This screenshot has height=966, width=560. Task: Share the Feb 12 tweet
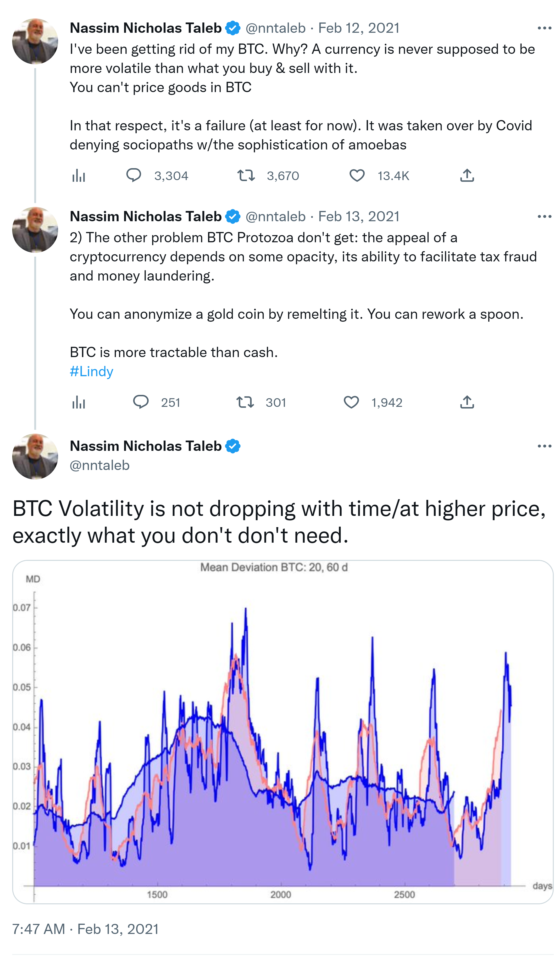[467, 176]
